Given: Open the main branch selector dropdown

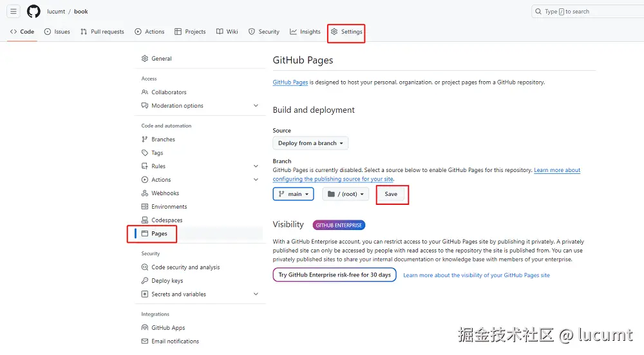Looking at the screenshot, I should [293, 194].
